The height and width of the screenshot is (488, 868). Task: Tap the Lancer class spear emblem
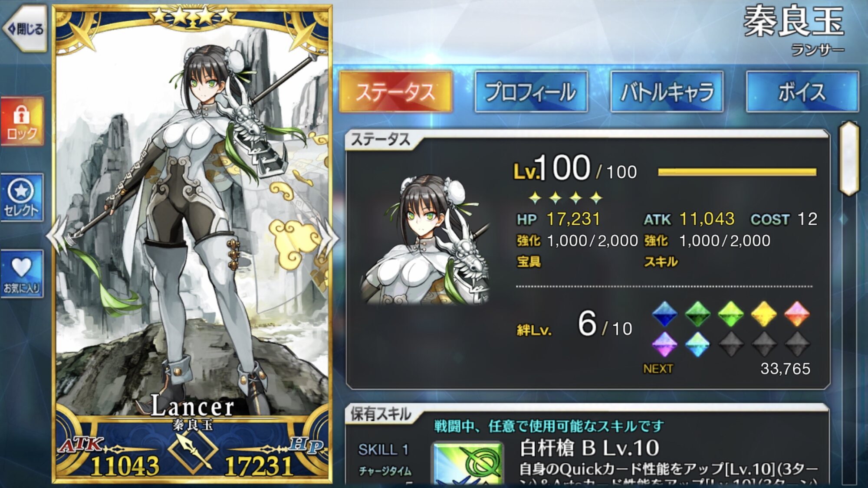(x=193, y=452)
